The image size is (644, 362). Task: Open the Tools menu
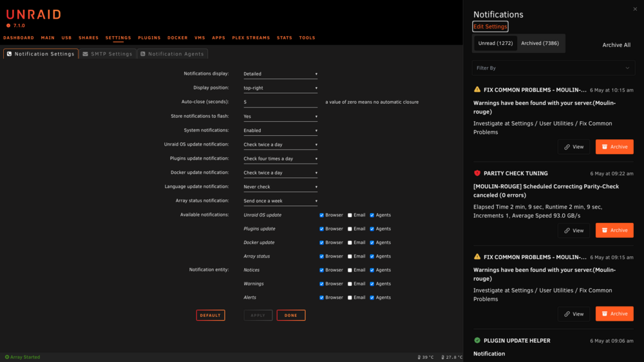coord(307,38)
